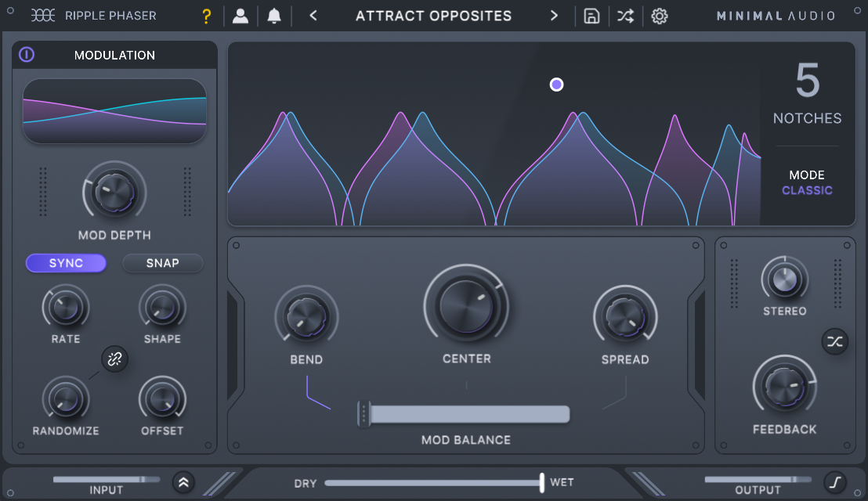The width and height of the screenshot is (868, 501).
Task: Click the stereo swap icon beside Feedback
Action: pos(834,341)
